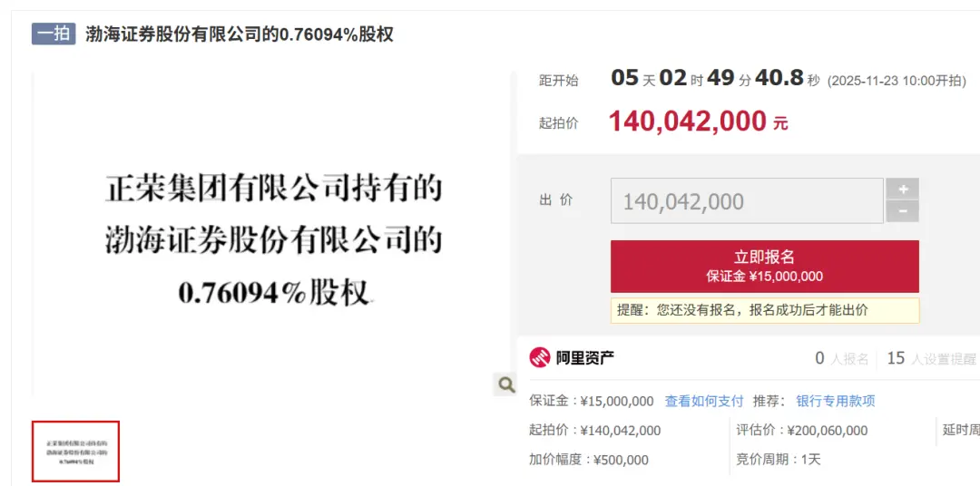Click the yellow 提醒 notice bar
The height and width of the screenshot is (486, 980).
764,310
